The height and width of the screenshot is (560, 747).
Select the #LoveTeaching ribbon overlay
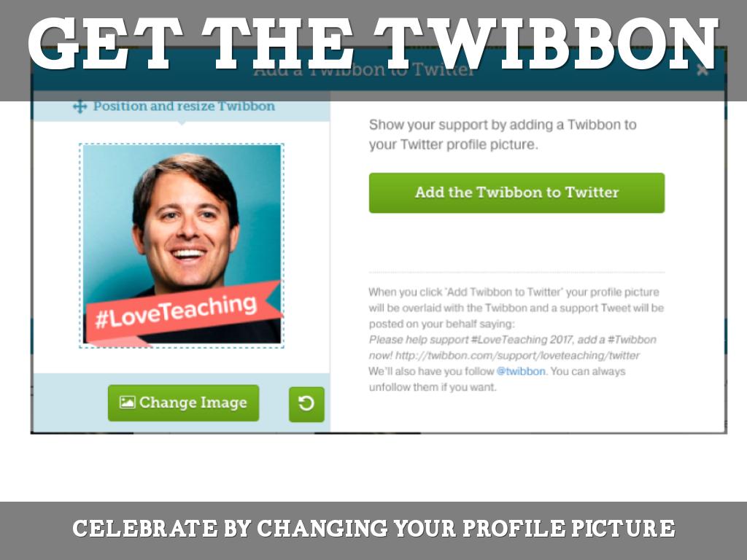coord(183,312)
